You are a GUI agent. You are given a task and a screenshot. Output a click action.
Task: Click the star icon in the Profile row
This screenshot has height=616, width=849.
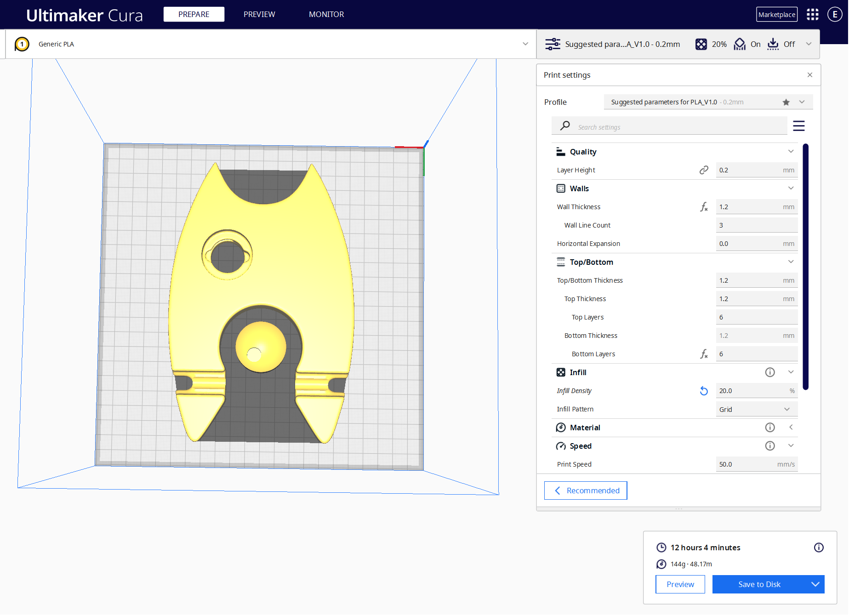tap(786, 102)
